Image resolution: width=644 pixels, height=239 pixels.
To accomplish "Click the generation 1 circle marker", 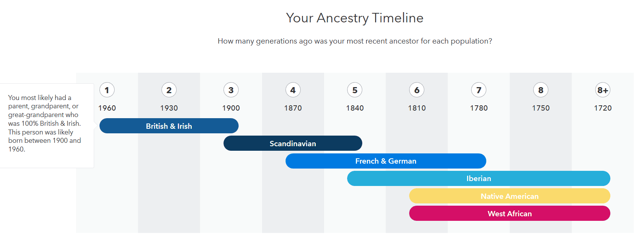I will [107, 90].
